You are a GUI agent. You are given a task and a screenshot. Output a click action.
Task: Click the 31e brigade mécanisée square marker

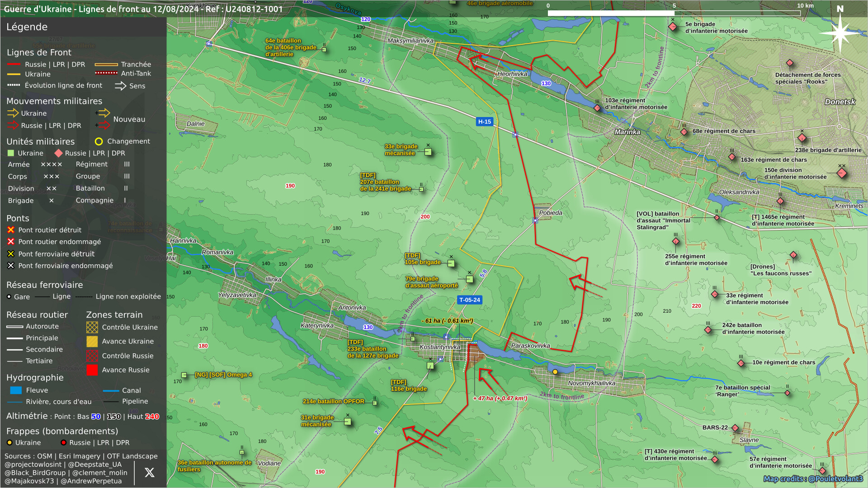[347, 422]
